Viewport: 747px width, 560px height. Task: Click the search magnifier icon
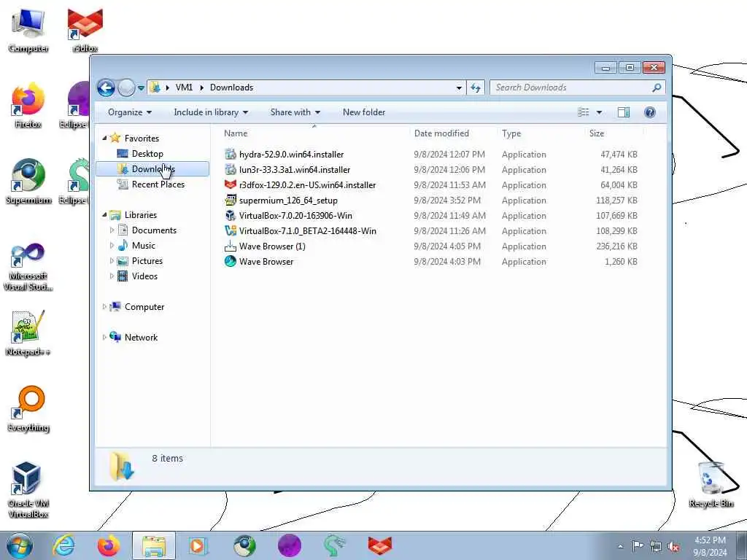click(x=657, y=87)
